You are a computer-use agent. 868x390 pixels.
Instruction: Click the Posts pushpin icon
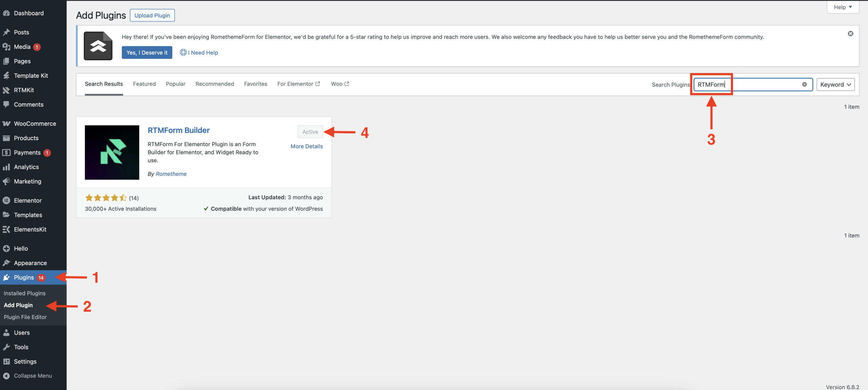6,32
